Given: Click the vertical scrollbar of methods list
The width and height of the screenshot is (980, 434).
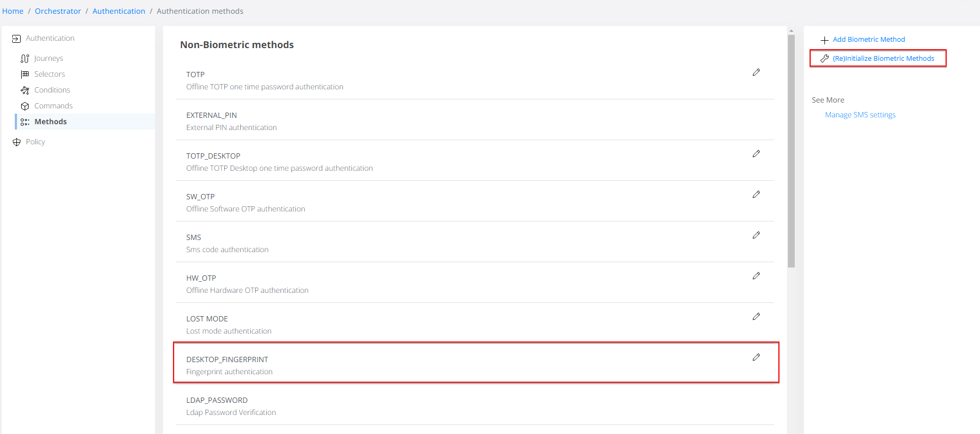Looking at the screenshot, I should [791, 151].
